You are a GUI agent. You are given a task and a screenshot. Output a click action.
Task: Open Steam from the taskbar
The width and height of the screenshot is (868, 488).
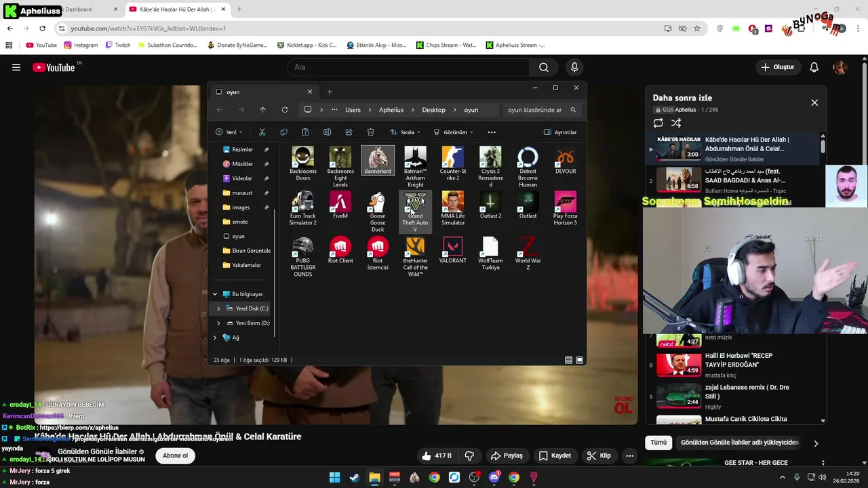tap(354, 478)
